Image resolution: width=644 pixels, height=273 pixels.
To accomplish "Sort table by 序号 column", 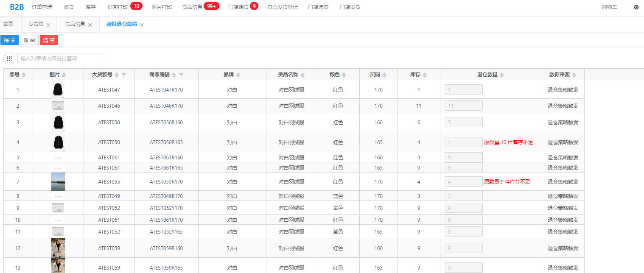I will [x=24, y=75].
